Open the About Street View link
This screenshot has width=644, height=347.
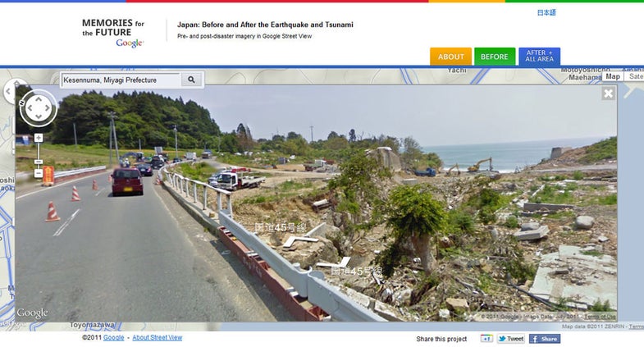pyautogui.click(x=158, y=337)
